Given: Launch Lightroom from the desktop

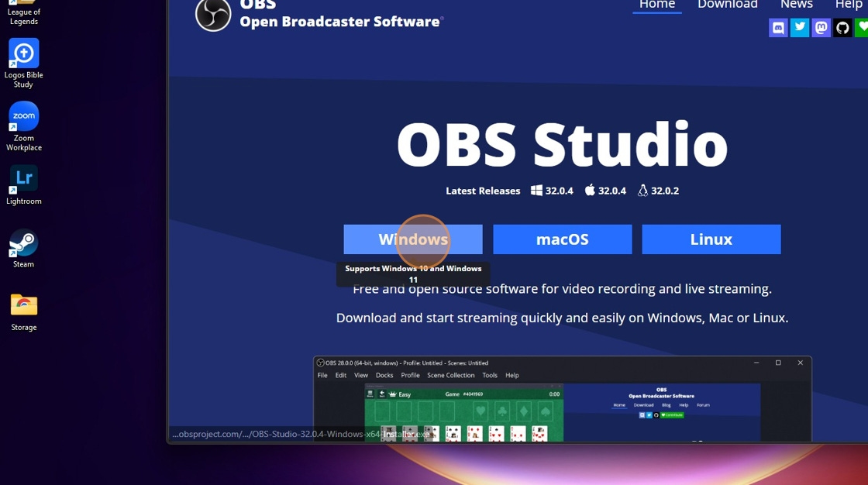Looking at the screenshot, I should (x=23, y=185).
